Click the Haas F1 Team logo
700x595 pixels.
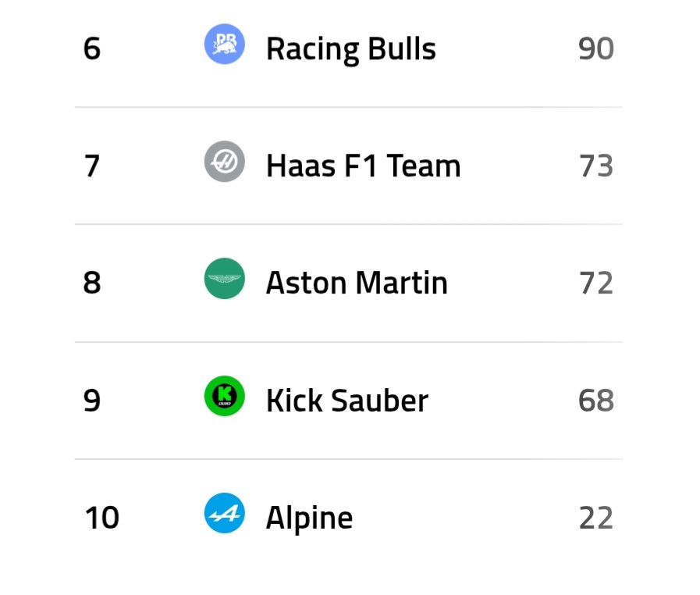[225, 162]
